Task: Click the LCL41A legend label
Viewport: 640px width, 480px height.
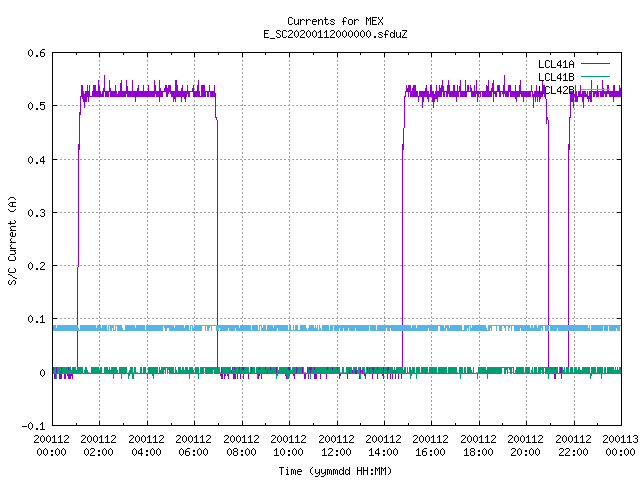Action: (x=556, y=64)
